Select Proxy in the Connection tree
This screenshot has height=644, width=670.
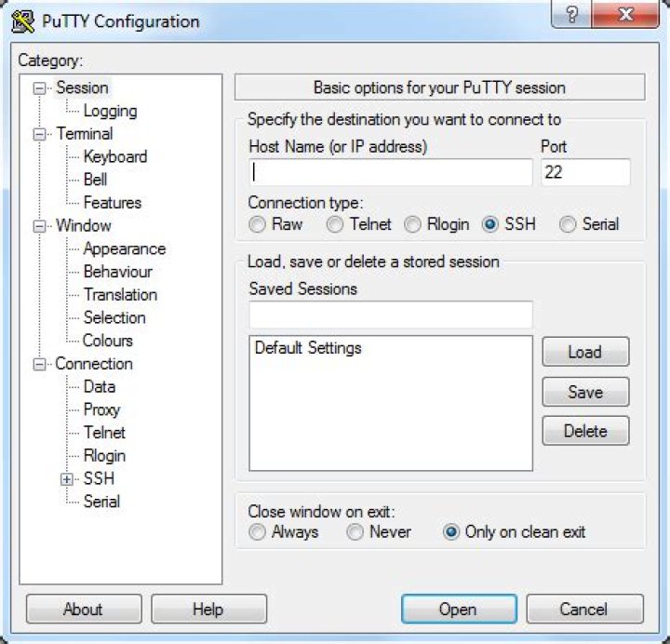click(x=101, y=409)
